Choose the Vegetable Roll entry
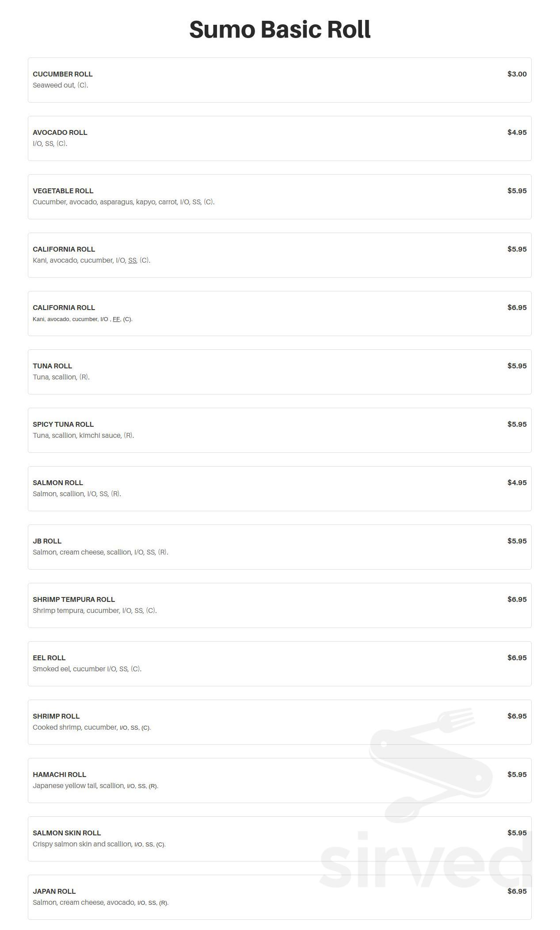 click(63, 191)
